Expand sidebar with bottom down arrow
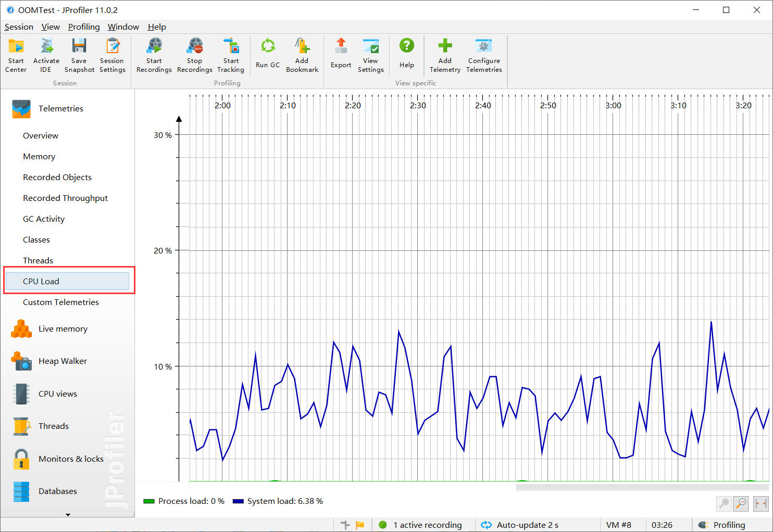This screenshot has width=773, height=532. tap(68, 515)
